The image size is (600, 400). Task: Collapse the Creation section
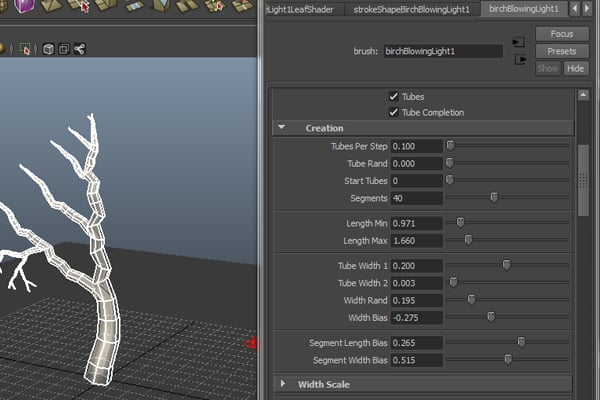pos(283,128)
